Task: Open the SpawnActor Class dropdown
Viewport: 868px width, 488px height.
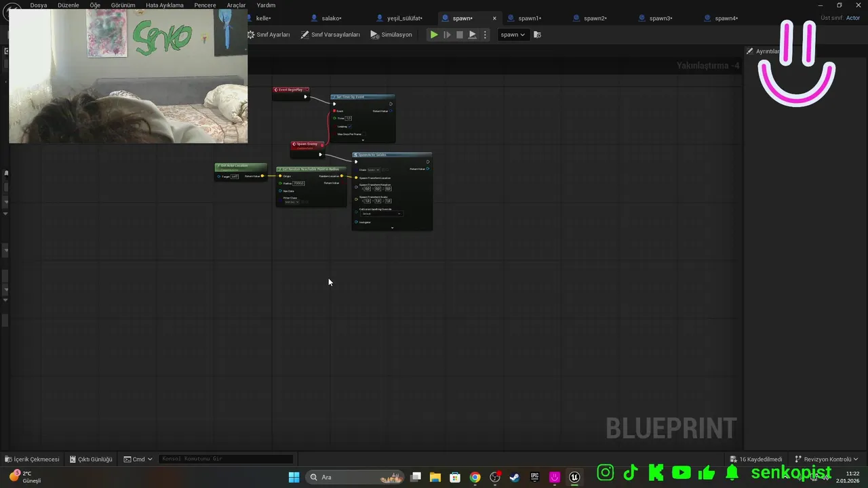Action: click(374, 170)
